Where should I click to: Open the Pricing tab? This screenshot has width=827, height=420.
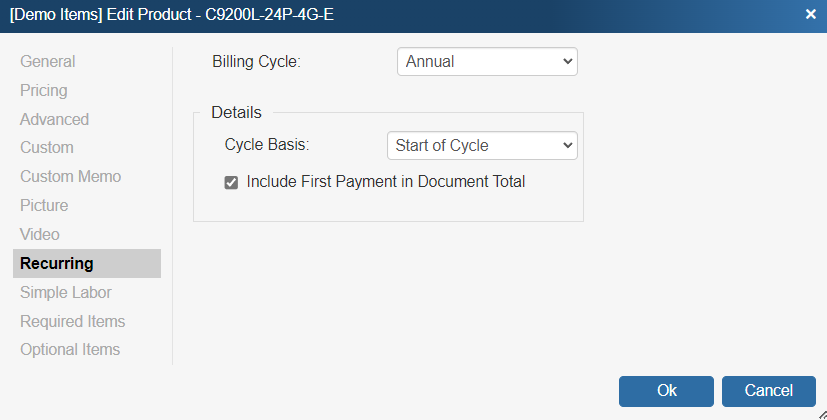point(44,91)
